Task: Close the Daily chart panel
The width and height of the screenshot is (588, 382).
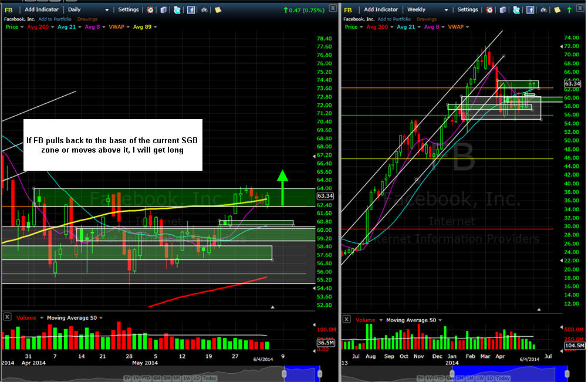Action: [x=333, y=8]
